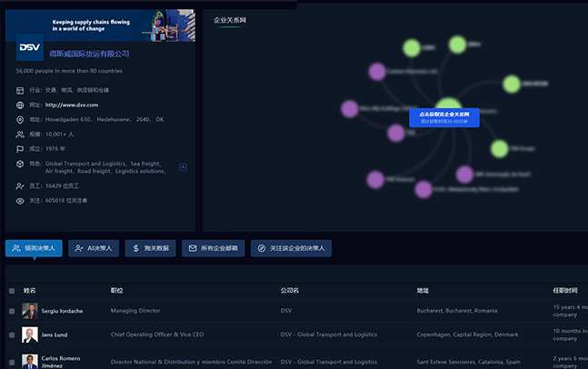Click the address location pin icon
This screenshot has height=369, width=588.
coord(20,120)
